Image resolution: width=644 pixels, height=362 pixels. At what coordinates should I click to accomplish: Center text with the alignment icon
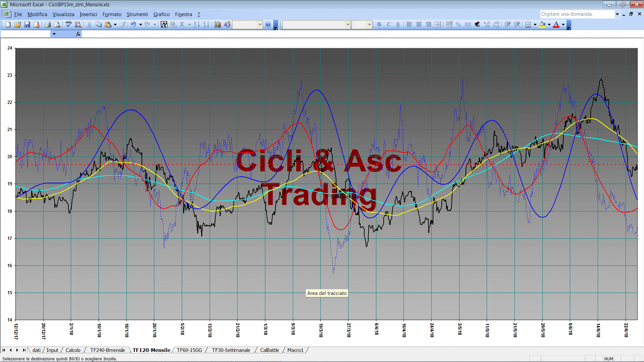[x=419, y=24]
